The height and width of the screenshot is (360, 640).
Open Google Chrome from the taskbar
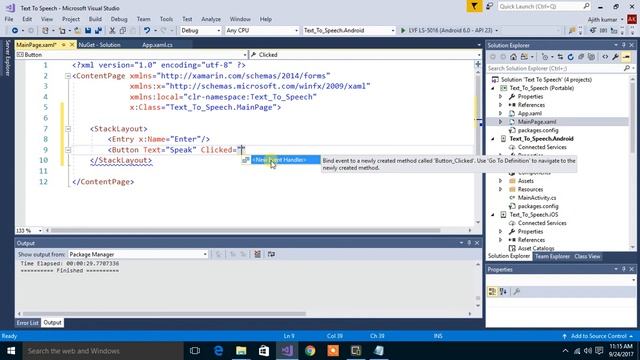310,351
